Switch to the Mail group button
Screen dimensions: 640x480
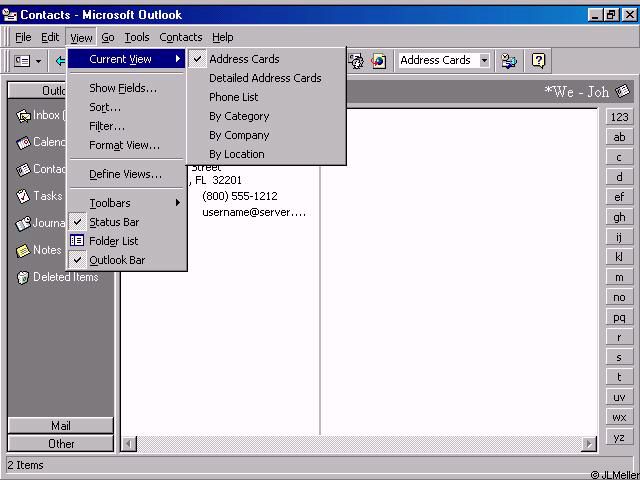[60, 426]
